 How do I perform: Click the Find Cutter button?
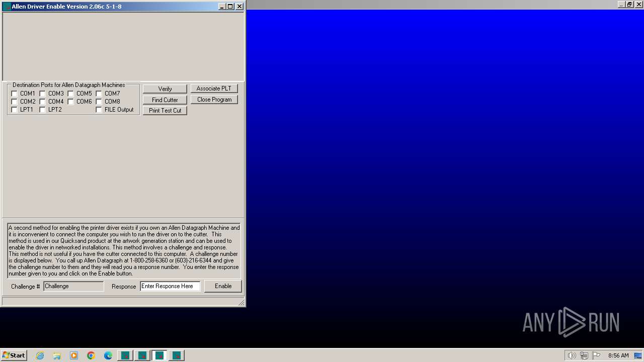pyautogui.click(x=165, y=100)
